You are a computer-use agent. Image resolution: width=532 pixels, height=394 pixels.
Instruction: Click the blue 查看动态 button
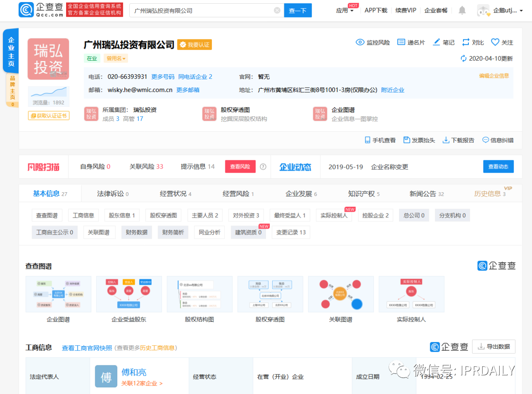pos(498,166)
